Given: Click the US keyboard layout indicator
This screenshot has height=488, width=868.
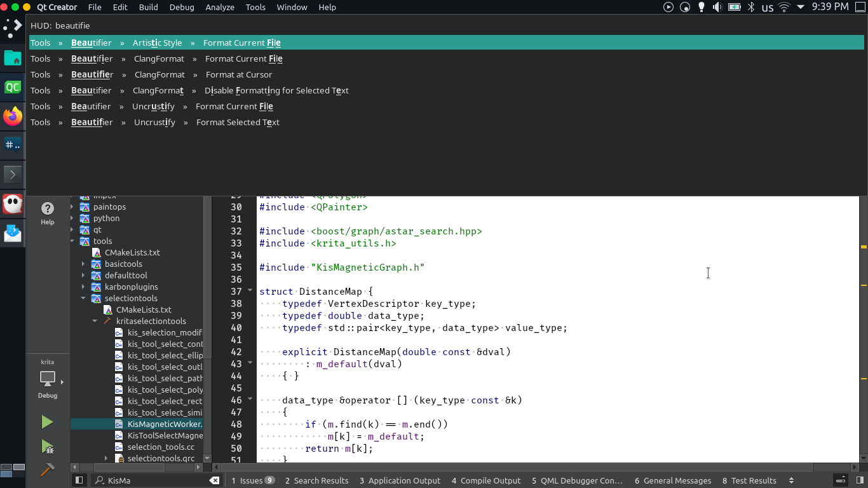Looking at the screenshot, I should [x=767, y=8].
